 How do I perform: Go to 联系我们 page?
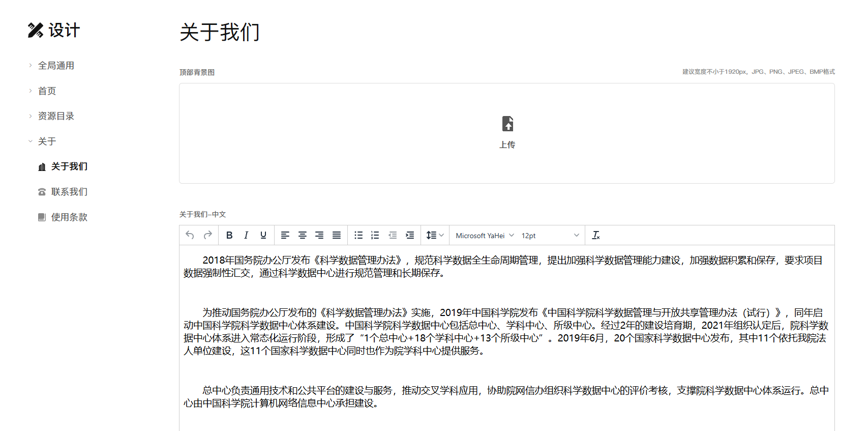click(x=69, y=192)
